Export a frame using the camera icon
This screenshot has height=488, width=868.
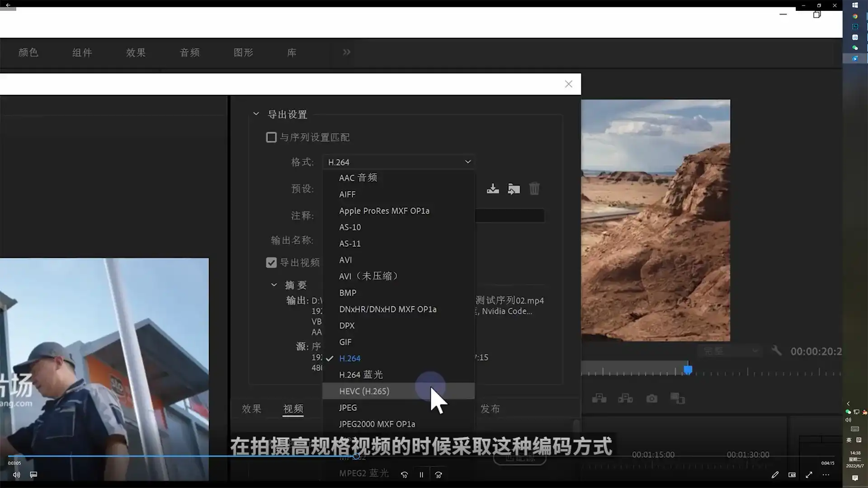[x=651, y=398]
